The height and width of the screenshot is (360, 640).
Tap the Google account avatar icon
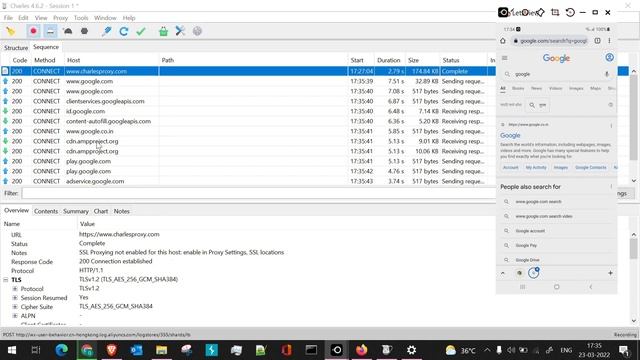[x=609, y=58]
